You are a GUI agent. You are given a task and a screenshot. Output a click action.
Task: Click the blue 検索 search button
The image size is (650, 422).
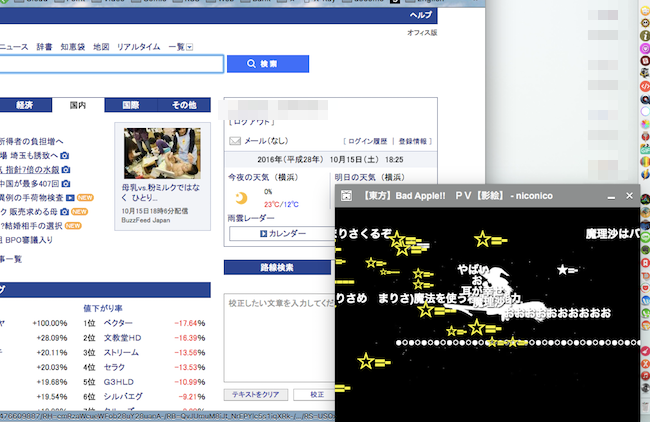[268, 64]
